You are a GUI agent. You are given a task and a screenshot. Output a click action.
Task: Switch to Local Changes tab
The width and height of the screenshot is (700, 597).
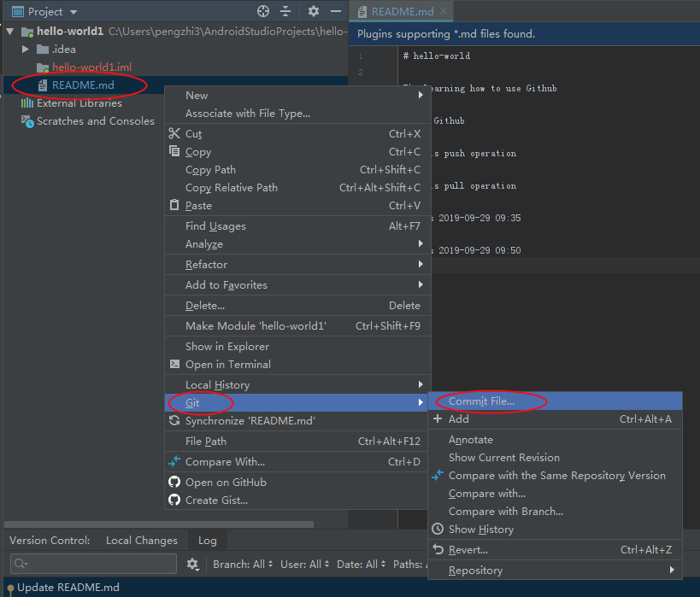pyautogui.click(x=142, y=541)
